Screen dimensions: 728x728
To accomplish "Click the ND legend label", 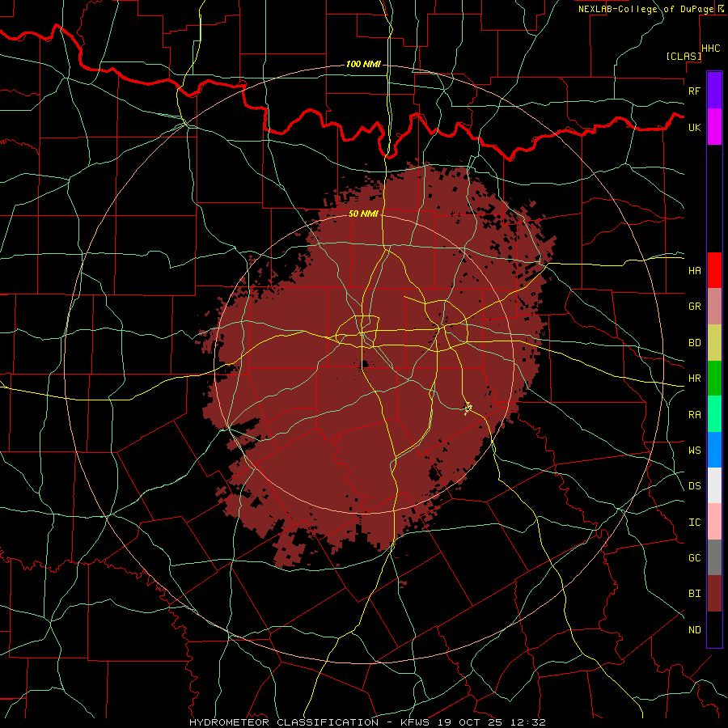I will (x=694, y=629).
